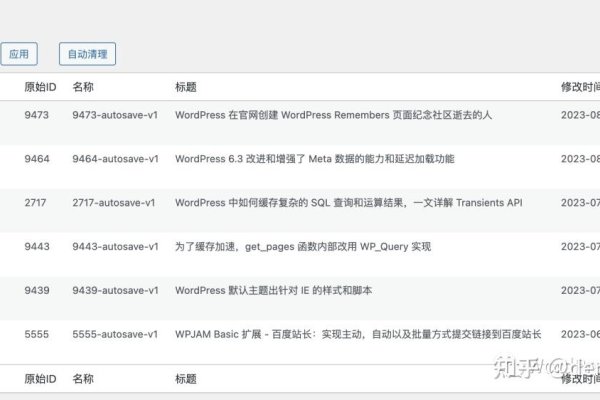This screenshot has height=400, width=600.
Task: Select name 2717-autosave-v1
Action: click(x=114, y=203)
